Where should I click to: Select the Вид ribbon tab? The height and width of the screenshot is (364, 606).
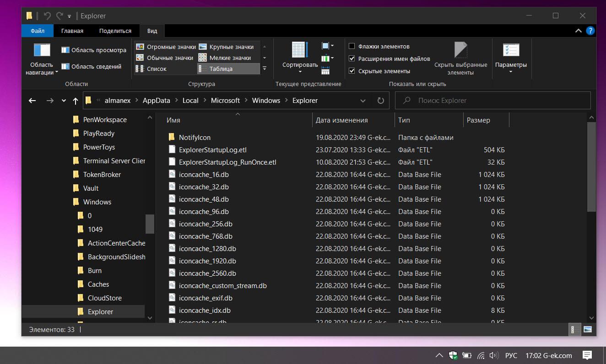click(152, 31)
